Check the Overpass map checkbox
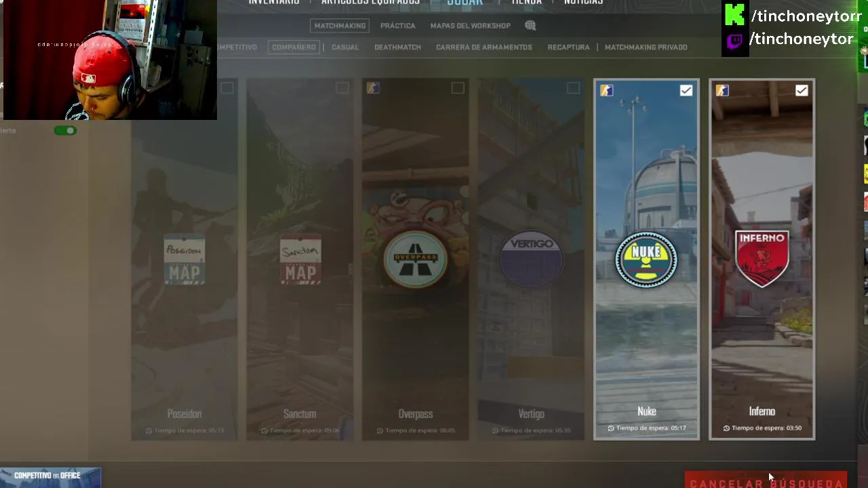The image size is (868, 488). click(458, 88)
